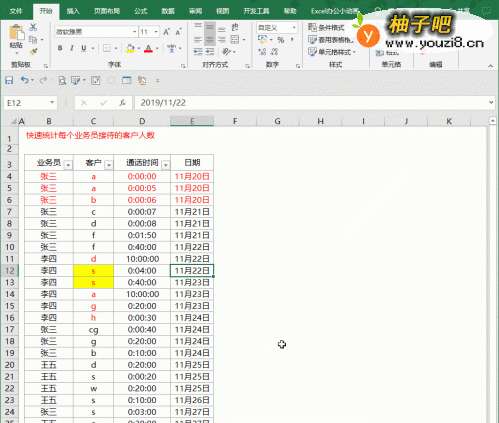Increase font size with larger A icon
499x423 pixels.
coord(166,32)
